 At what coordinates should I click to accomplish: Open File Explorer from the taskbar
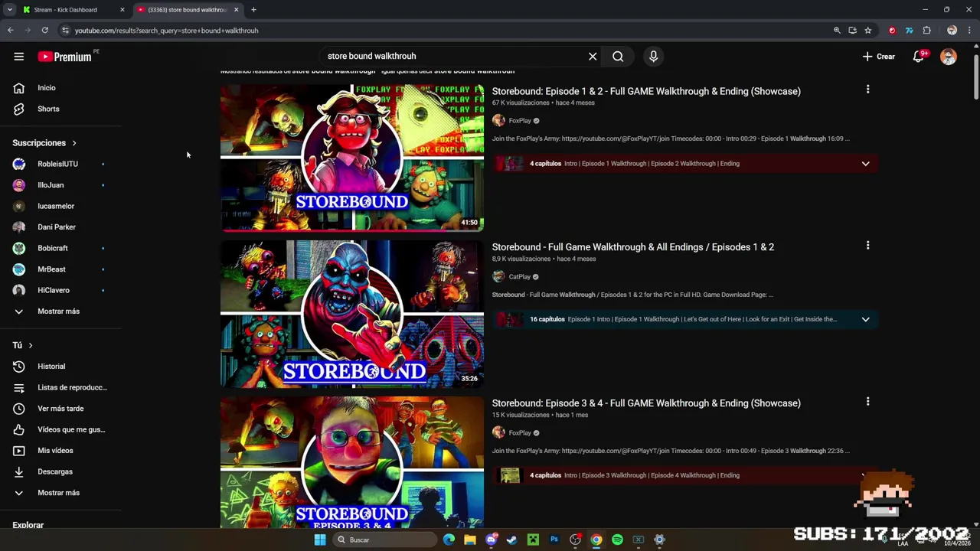(x=469, y=540)
